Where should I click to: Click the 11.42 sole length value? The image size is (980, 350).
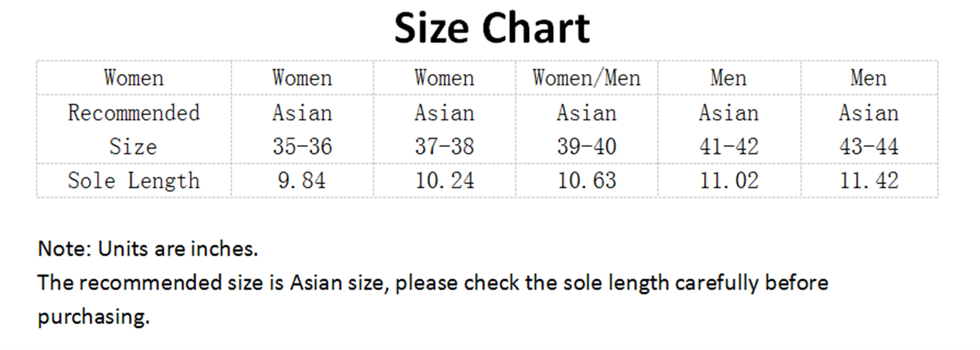coord(869,180)
